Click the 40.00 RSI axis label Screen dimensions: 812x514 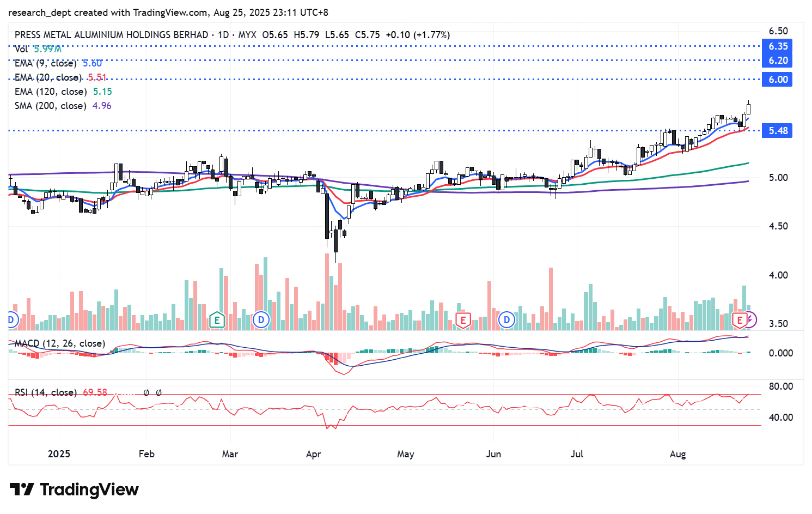780,418
